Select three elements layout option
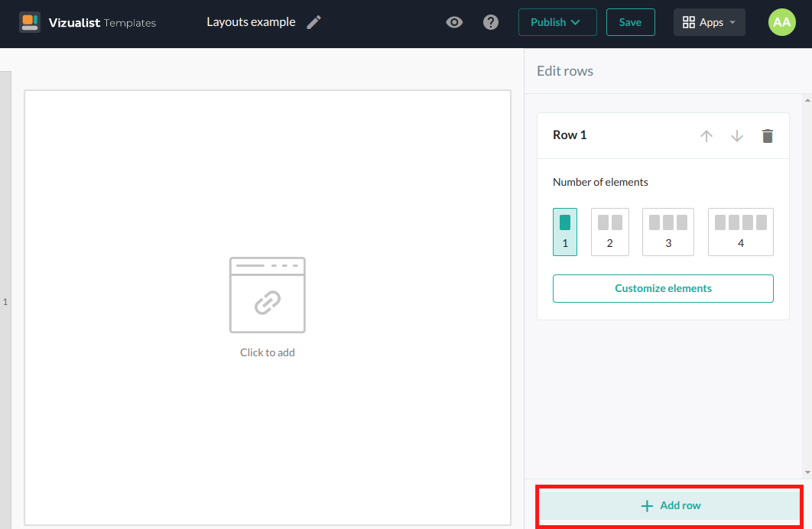Viewport: 812px width, 529px height. point(667,232)
